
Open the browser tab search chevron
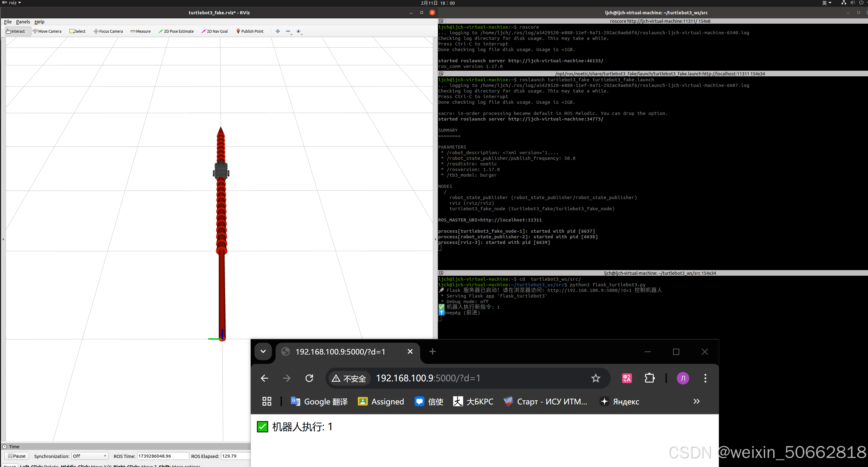click(263, 351)
